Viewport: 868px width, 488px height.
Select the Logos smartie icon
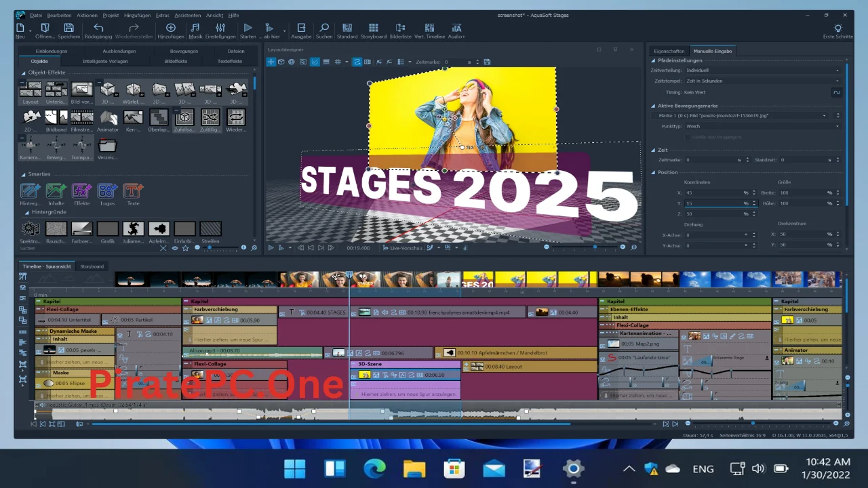(108, 194)
